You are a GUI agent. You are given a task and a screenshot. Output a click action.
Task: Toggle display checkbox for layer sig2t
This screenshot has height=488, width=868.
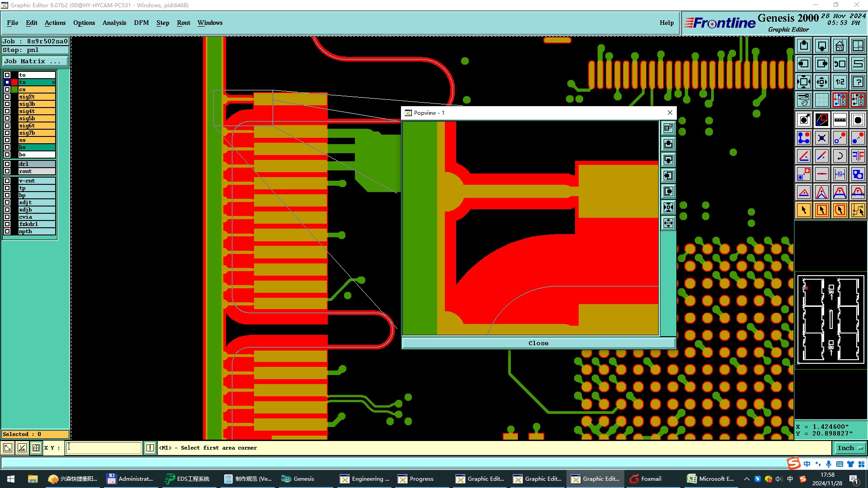click(x=7, y=97)
